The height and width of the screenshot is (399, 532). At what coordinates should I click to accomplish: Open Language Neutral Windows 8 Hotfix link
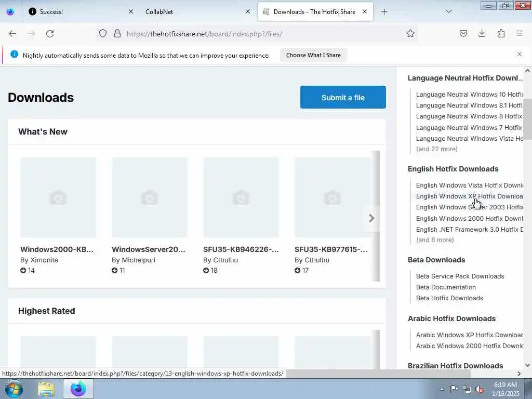[469, 116]
